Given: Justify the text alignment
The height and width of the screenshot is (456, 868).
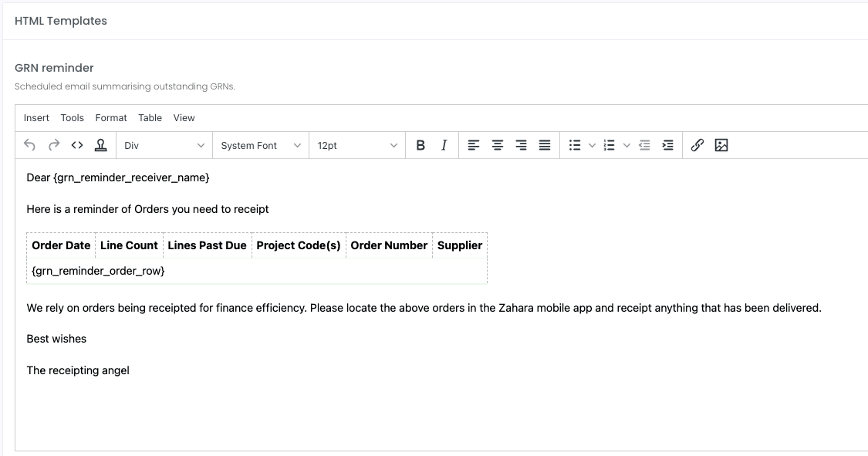Looking at the screenshot, I should click(545, 145).
